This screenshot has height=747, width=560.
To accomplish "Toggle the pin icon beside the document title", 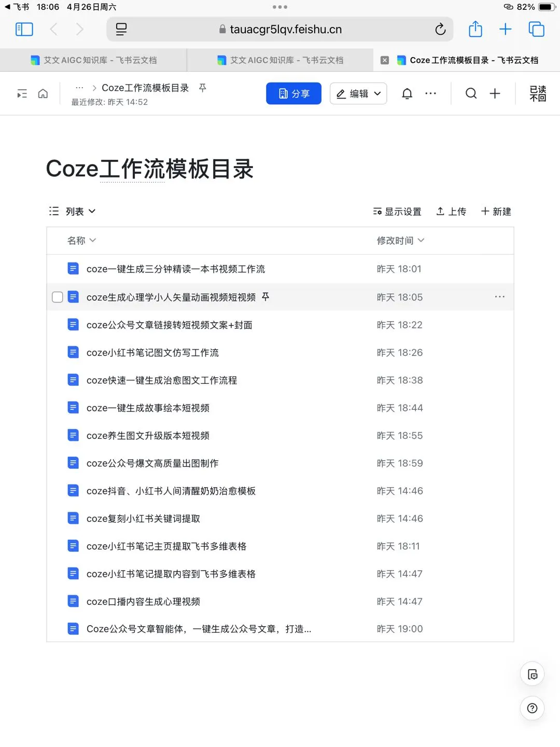I will 202,88.
